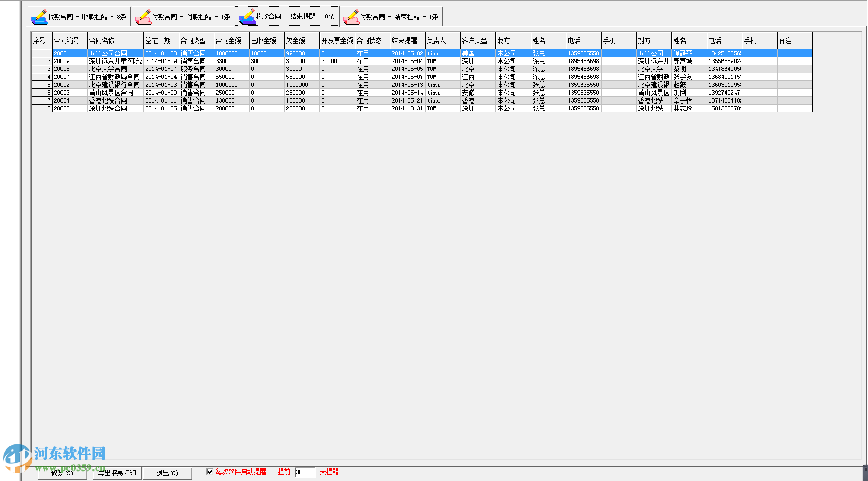The height and width of the screenshot is (481, 868).
Task: Exit using the 退出(C) button
Action: (x=168, y=473)
